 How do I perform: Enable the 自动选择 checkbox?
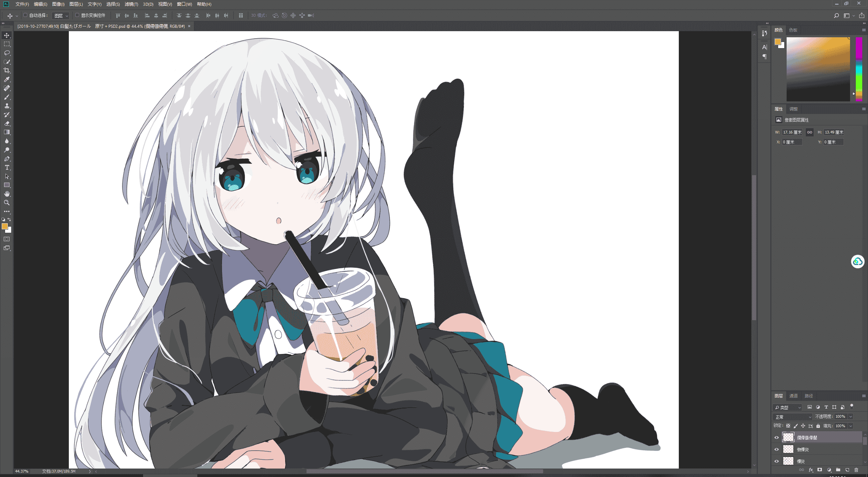pyautogui.click(x=25, y=15)
